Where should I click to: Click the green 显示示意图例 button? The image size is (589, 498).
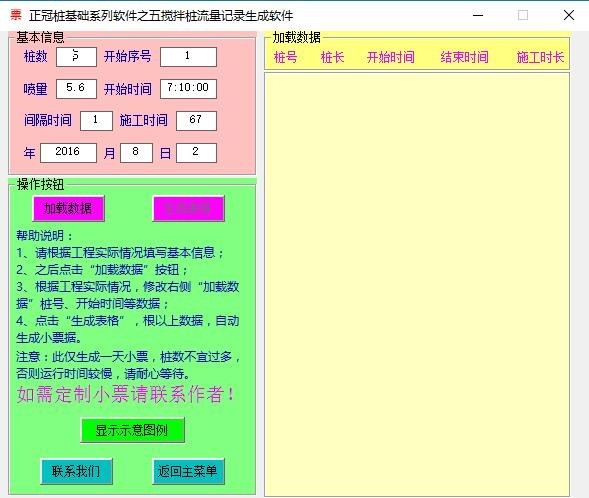pyautogui.click(x=133, y=430)
